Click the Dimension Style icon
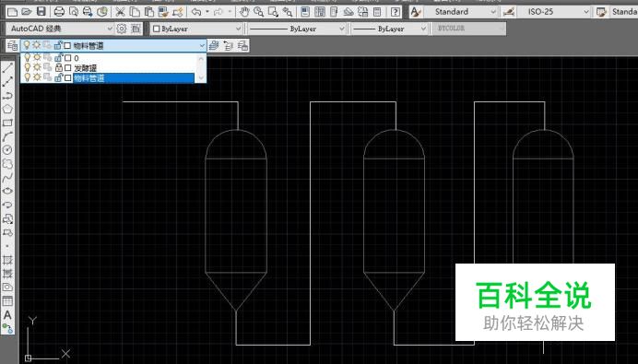Screen dimensions: 638x364 pyautogui.click(x=509, y=12)
